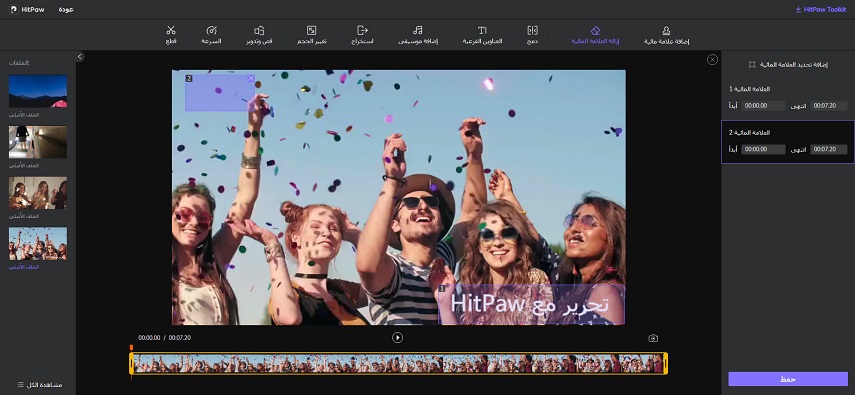Close watermark selection box 2 on video
The height and width of the screenshot is (395, 855).
(251, 79)
